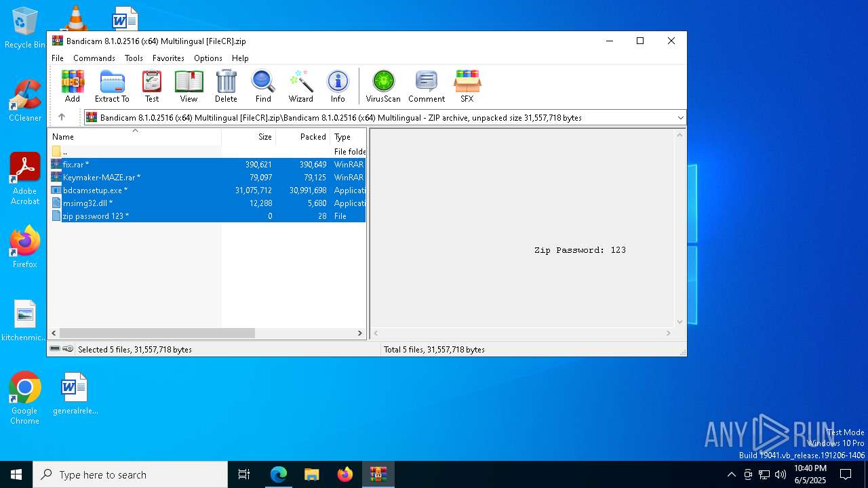
Task: Click the horizontal scrollbar of file list
Action: (x=157, y=333)
